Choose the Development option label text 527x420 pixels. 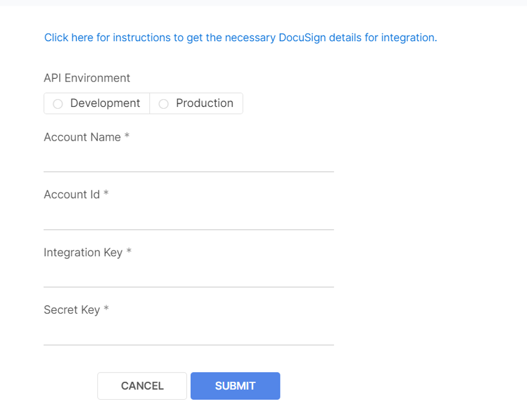pos(105,103)
